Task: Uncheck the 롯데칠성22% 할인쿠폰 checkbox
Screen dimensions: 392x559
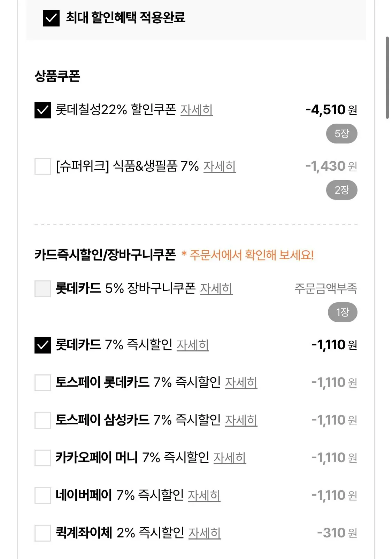Action: click(x=43, y=110)
